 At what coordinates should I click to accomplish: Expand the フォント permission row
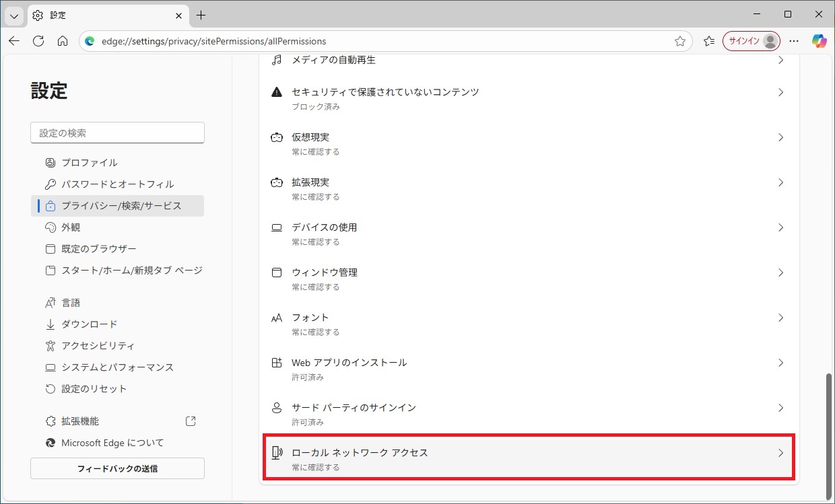(529, 323)
